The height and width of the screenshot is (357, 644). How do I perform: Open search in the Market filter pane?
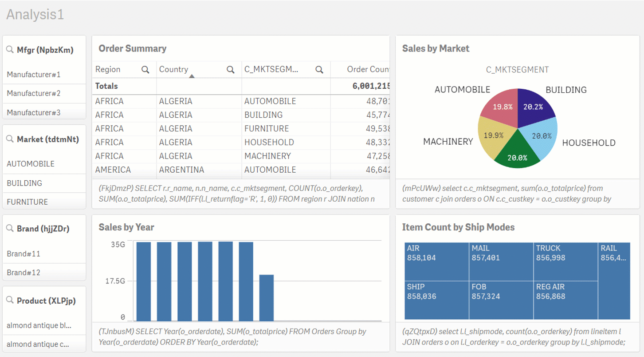pos(10,139)
